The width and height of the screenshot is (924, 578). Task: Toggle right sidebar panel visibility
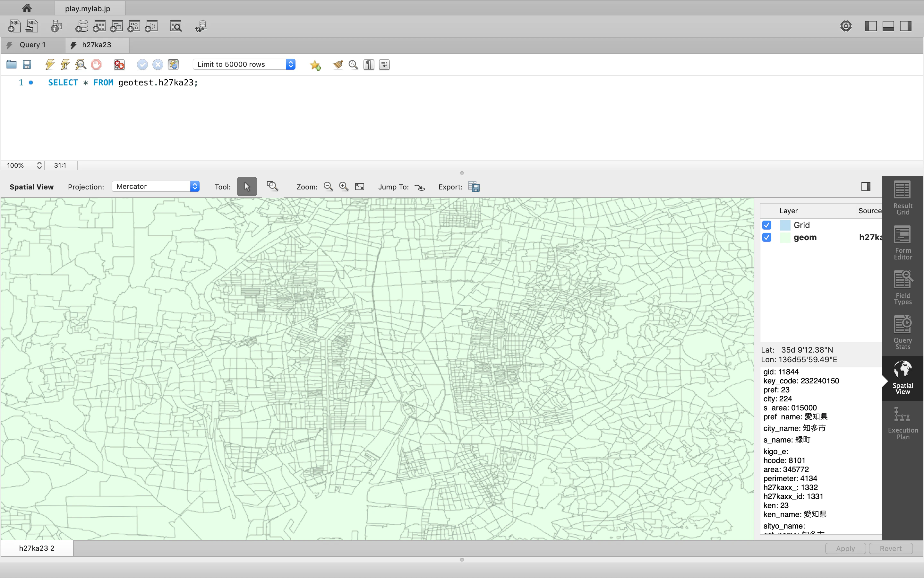[x=906, y=26]
